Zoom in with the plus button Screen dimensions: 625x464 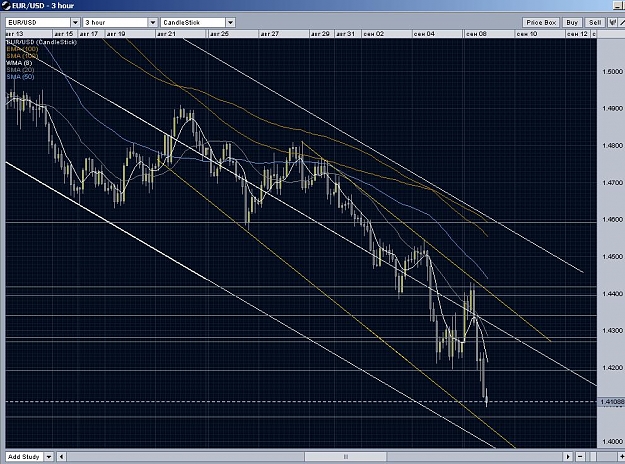622,457
